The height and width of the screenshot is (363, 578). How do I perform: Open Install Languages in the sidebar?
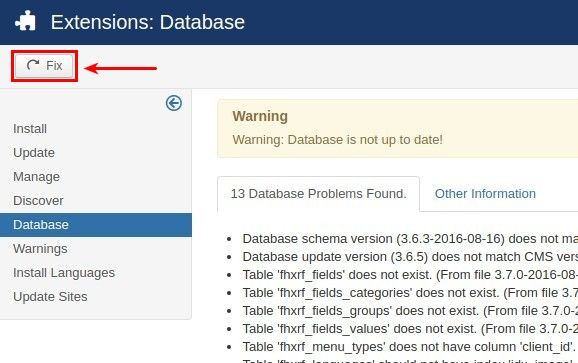[64, 273]
